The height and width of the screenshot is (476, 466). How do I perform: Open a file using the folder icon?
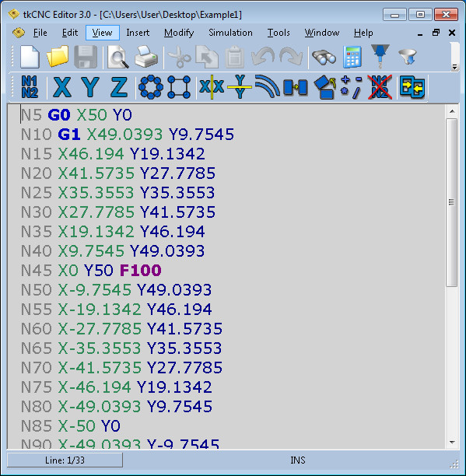58,57
